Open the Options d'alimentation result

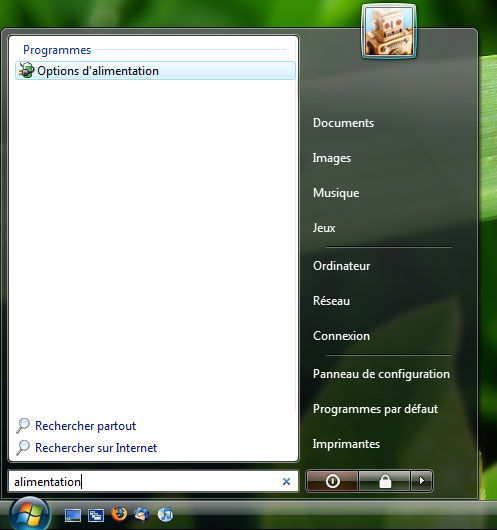155,71
